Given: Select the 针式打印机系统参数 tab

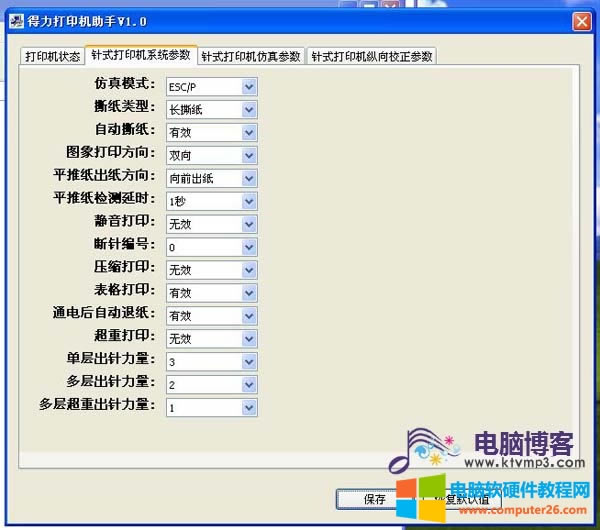Looking at the screenshot, I should pos(141,55).
